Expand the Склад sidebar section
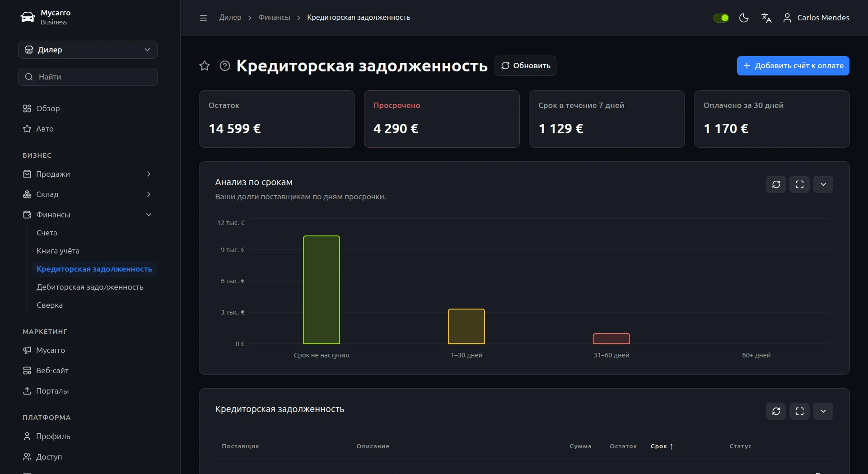Viewport: 868px width, 474px height. coord(88,194)
